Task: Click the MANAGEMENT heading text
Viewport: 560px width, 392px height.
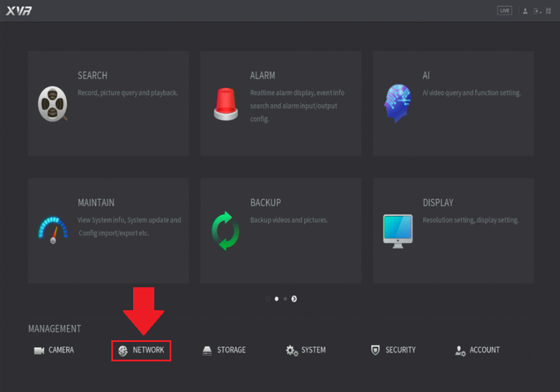Action: 55,329
